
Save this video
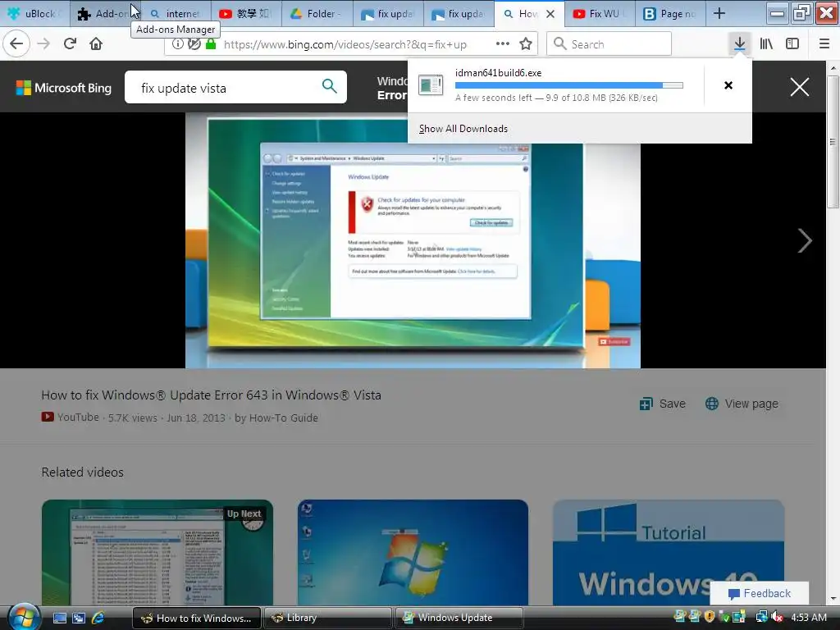[663, 404]
